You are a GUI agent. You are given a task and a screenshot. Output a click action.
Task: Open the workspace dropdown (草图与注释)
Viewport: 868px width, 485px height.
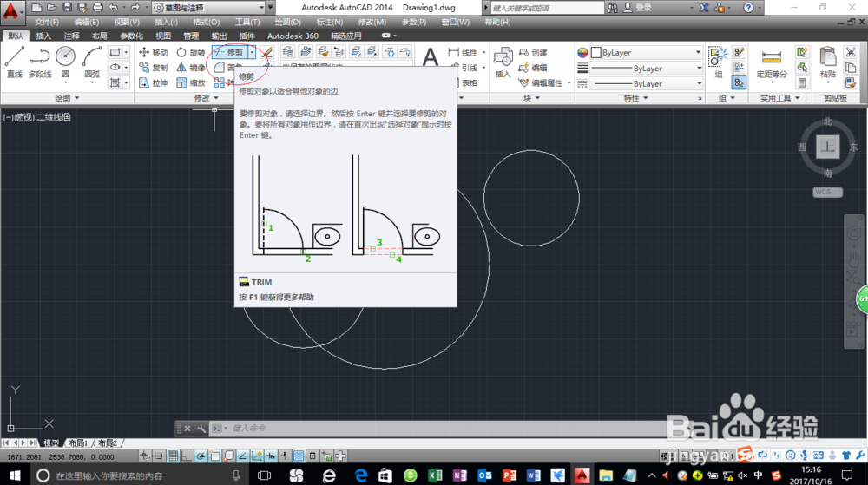click(x=208, y=8)
